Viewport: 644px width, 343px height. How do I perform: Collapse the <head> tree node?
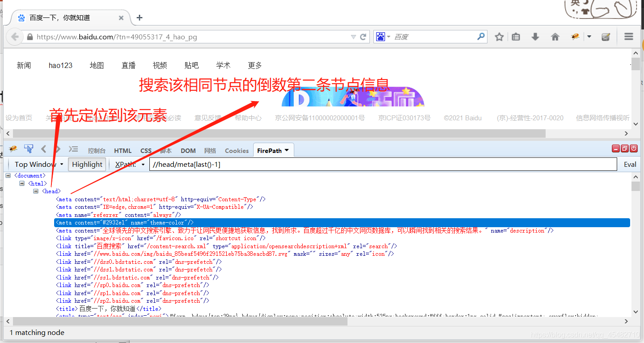click(36, 191)
